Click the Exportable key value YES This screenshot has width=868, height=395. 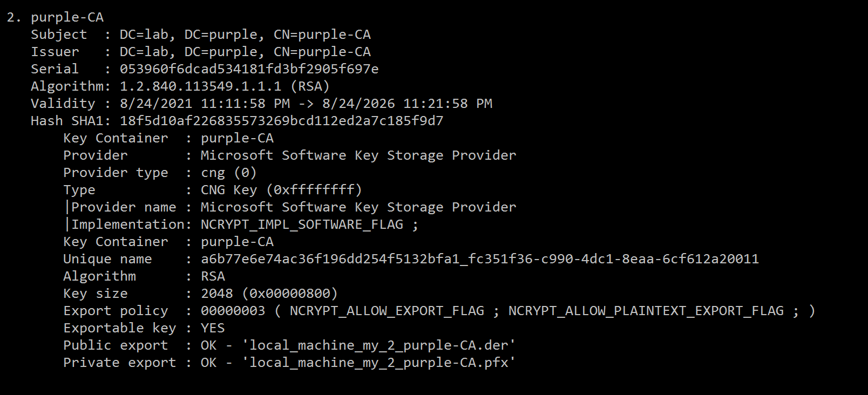pos(213,328)
